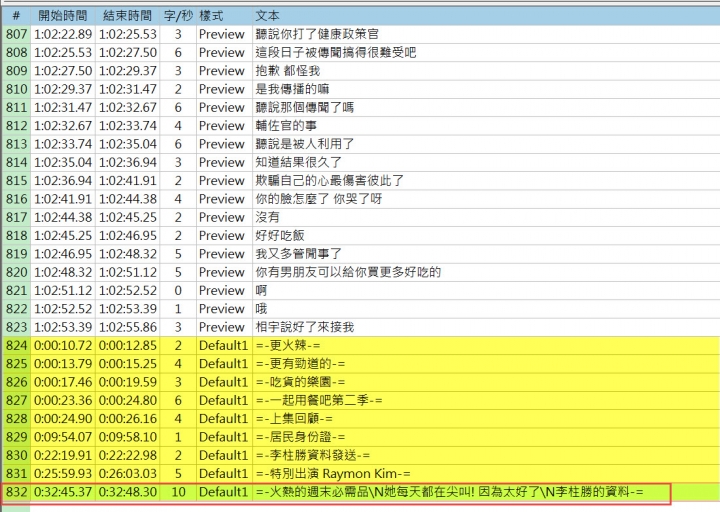Select line 你的臉怎麼了 你哭了呀
Viewport: 720px width, 512px height.
(319, 199)
